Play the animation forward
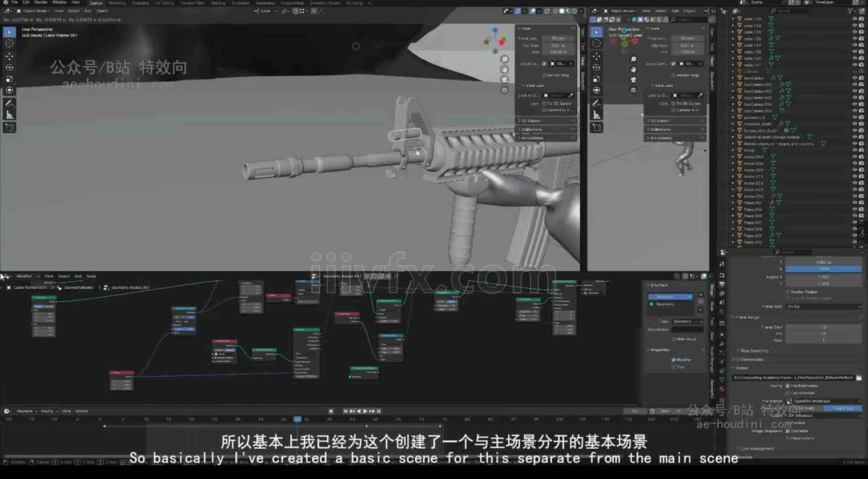This screenshot has height=479, width=868. [x=364, y=412]
